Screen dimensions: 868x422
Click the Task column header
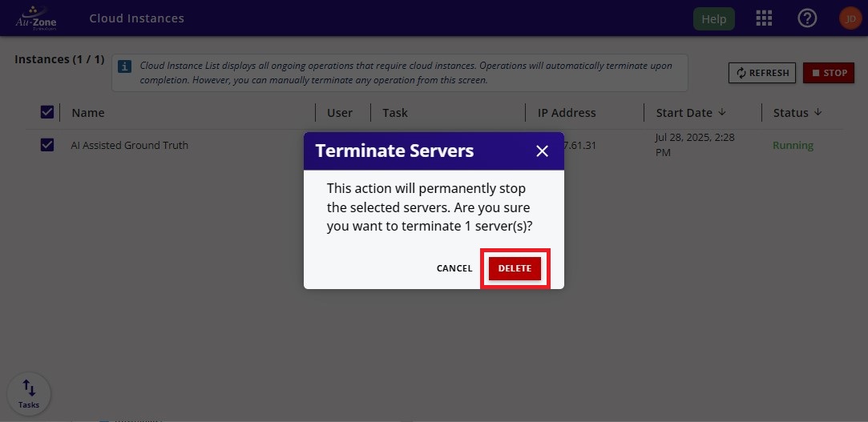point(395,113)
